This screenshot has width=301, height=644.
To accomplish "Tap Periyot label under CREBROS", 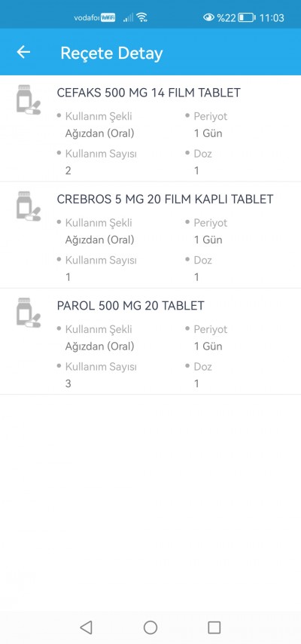I will click(211, 223).
